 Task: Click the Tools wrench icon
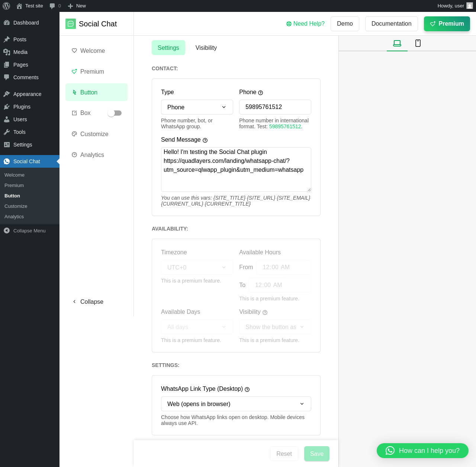pyautogui.click(x=7, y=132)
